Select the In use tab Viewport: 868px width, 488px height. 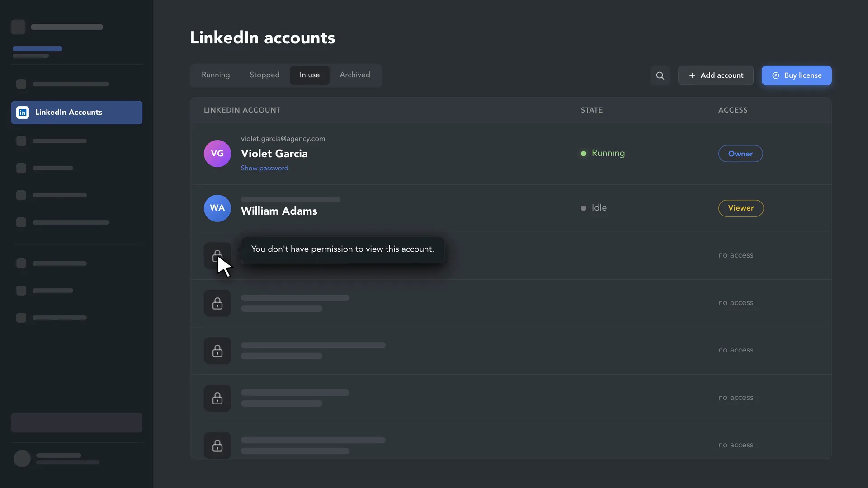tap(310, 75)
